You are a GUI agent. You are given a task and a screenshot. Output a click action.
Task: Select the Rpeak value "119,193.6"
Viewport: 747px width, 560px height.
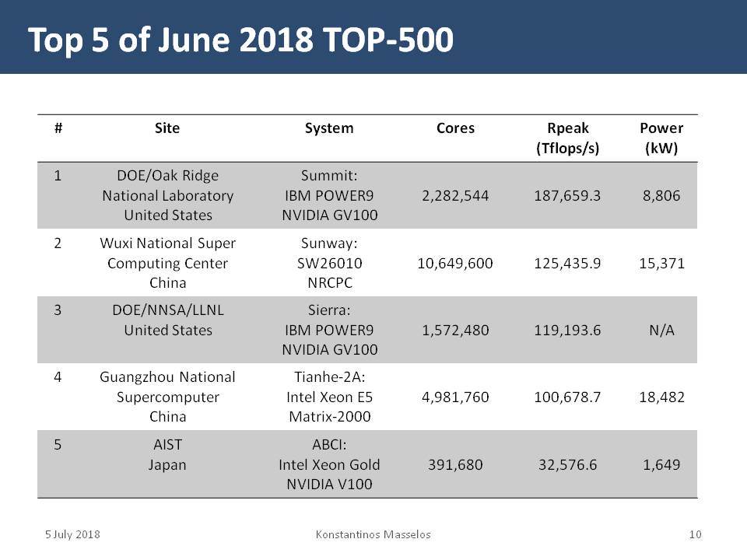click(x=567, y=331)
